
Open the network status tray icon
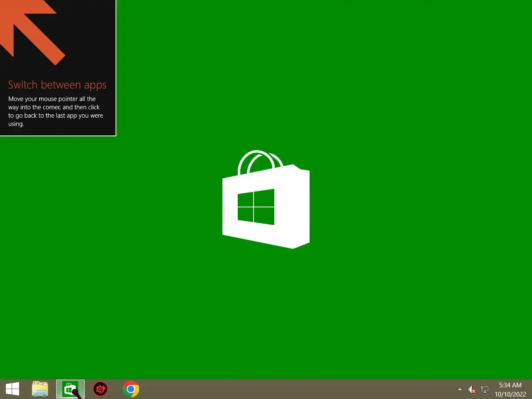[485, 389]
